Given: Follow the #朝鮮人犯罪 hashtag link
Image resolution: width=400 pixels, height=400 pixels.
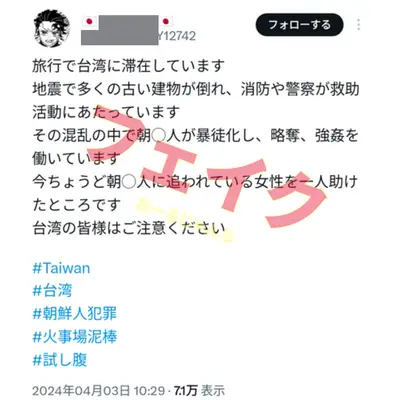Looking at the screenshot, I should [x=75, y=314].
